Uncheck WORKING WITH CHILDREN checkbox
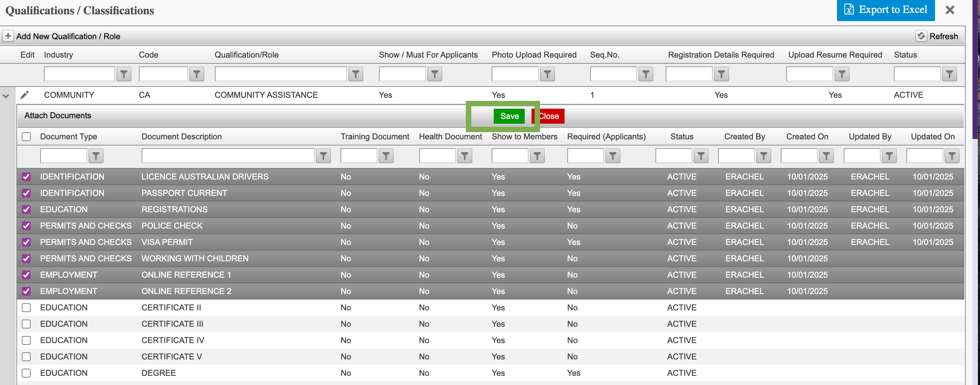980x385 pixels. click(26, 259)
